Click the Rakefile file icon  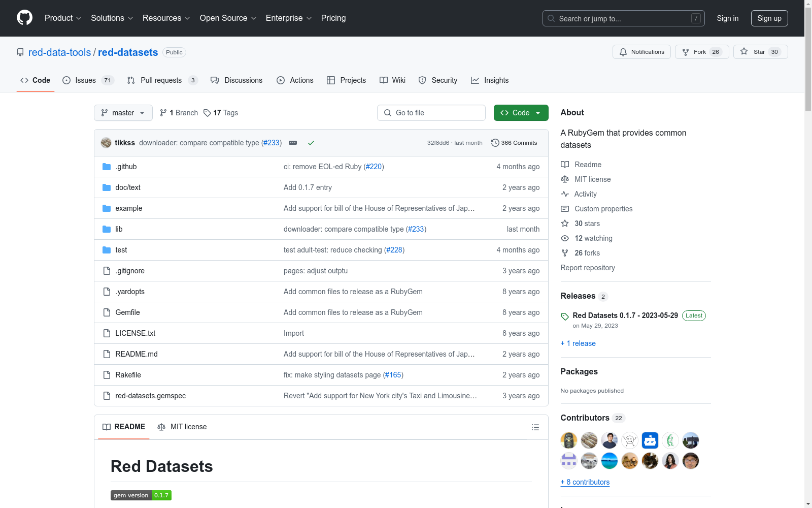point(107,375)
